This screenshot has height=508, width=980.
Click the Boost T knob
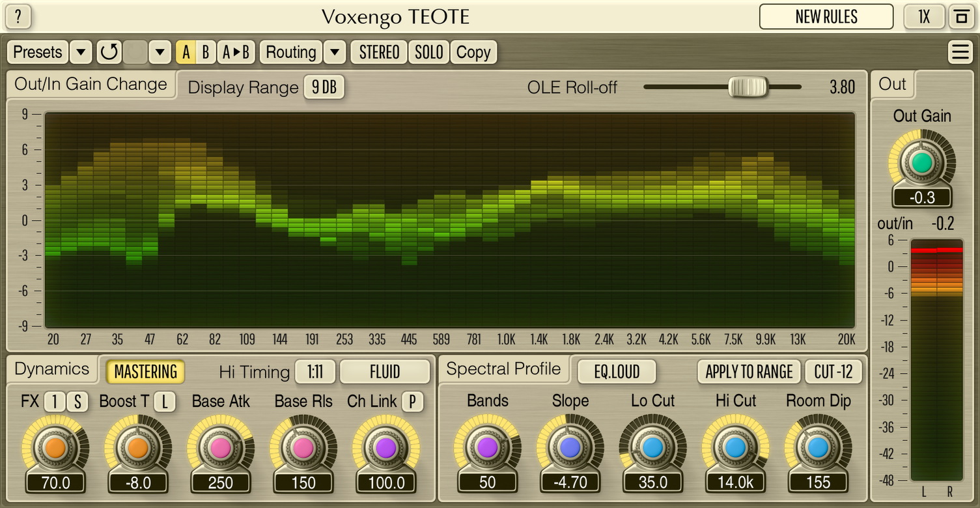pos(138,448)
